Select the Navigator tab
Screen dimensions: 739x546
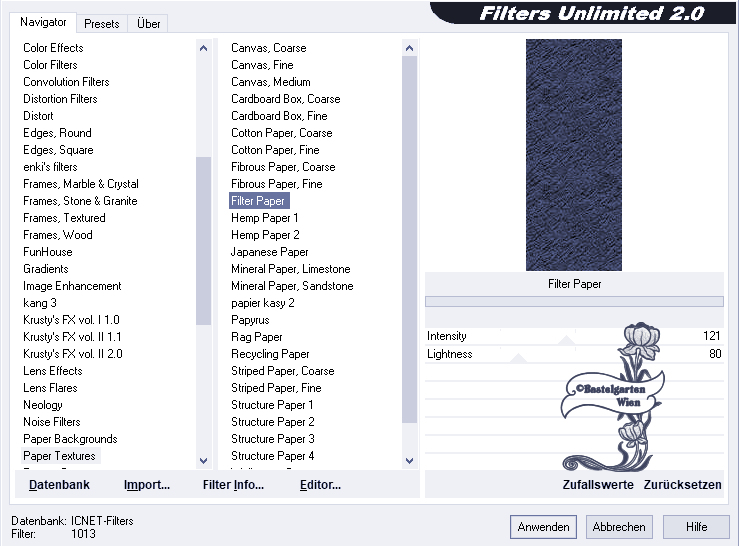(x=43, y=22)
